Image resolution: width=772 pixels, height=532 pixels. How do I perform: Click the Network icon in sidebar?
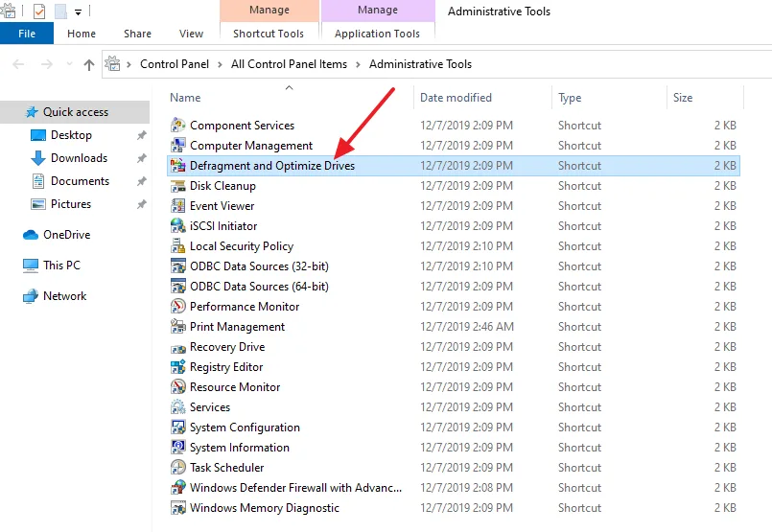click(31, 296)
